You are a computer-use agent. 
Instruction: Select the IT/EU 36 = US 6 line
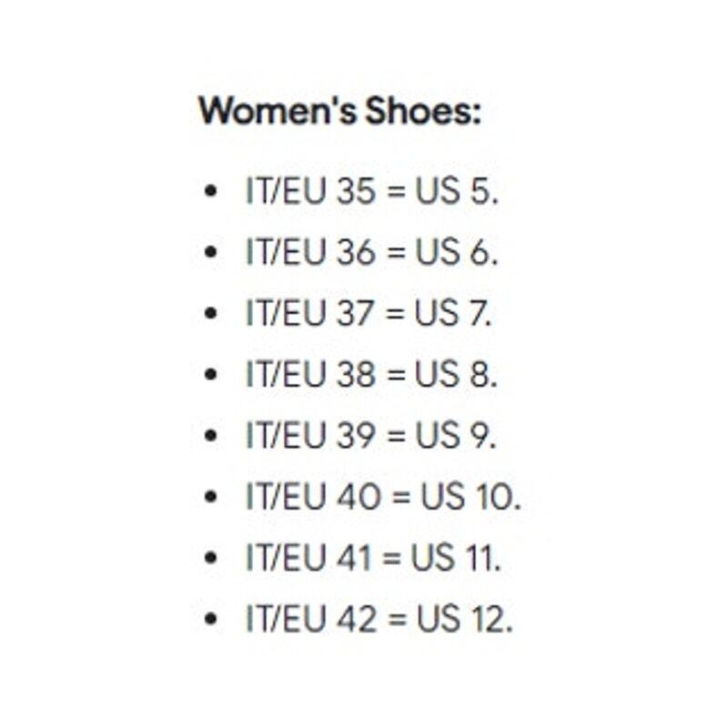[372, 252]
